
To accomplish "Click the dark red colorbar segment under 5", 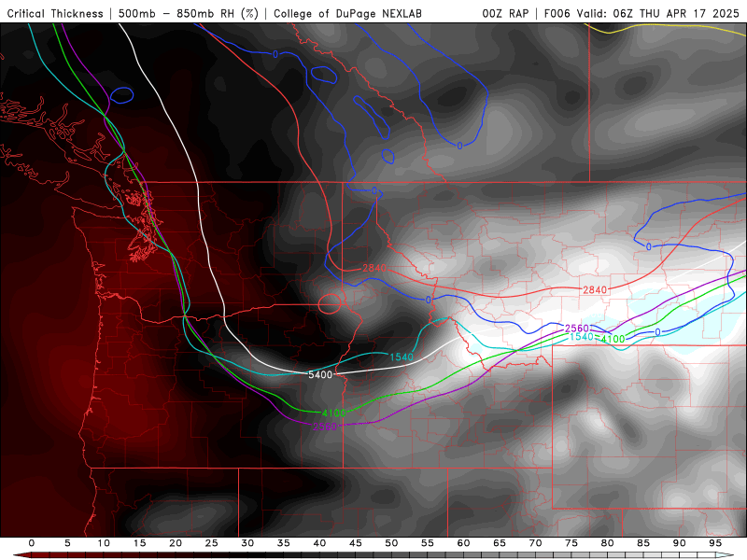I will click(67, 555).
